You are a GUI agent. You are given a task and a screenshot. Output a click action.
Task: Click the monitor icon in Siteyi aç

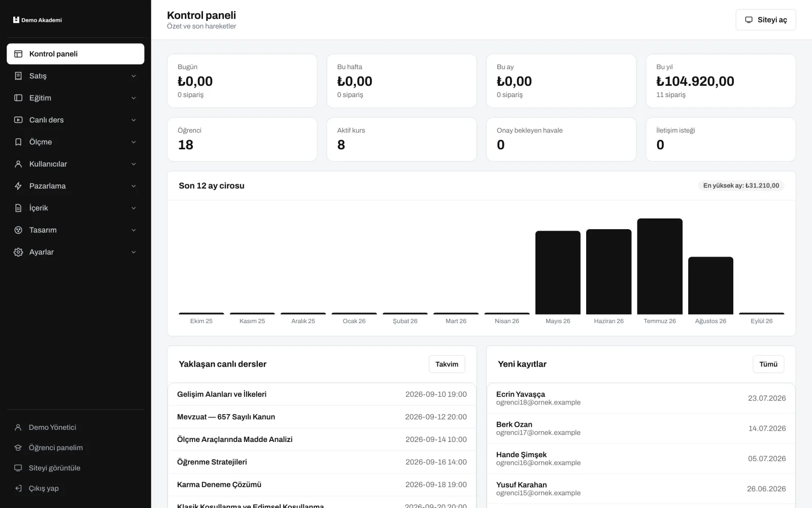(749, 20)
